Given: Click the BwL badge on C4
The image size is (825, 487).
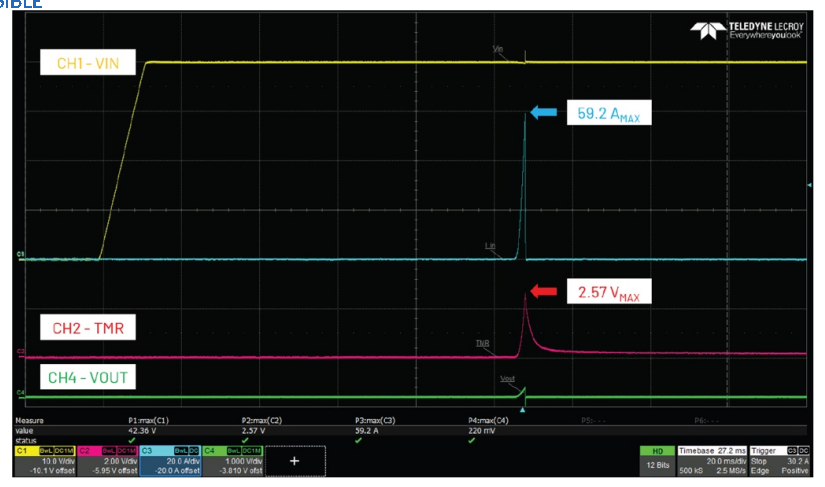Looking at the screenshot, I should (x=234, y=451).
